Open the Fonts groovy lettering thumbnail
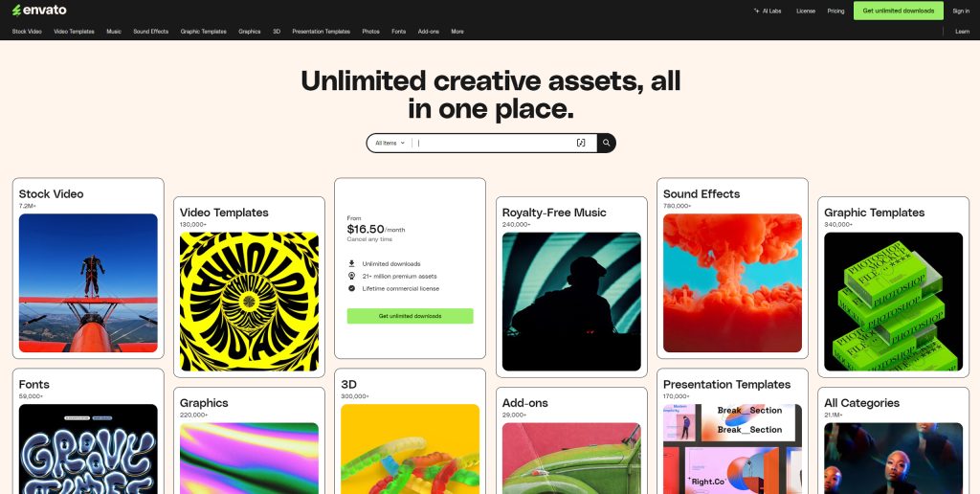The height and width of the screenshot is (494, 980). (88, 449)
